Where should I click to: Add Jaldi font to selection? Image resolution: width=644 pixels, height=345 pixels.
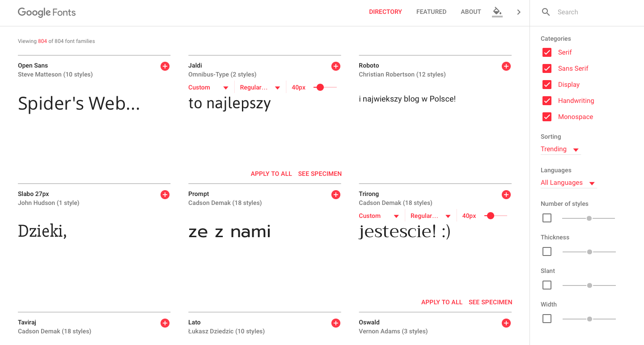pyautogui.click(x=336, y=66)
